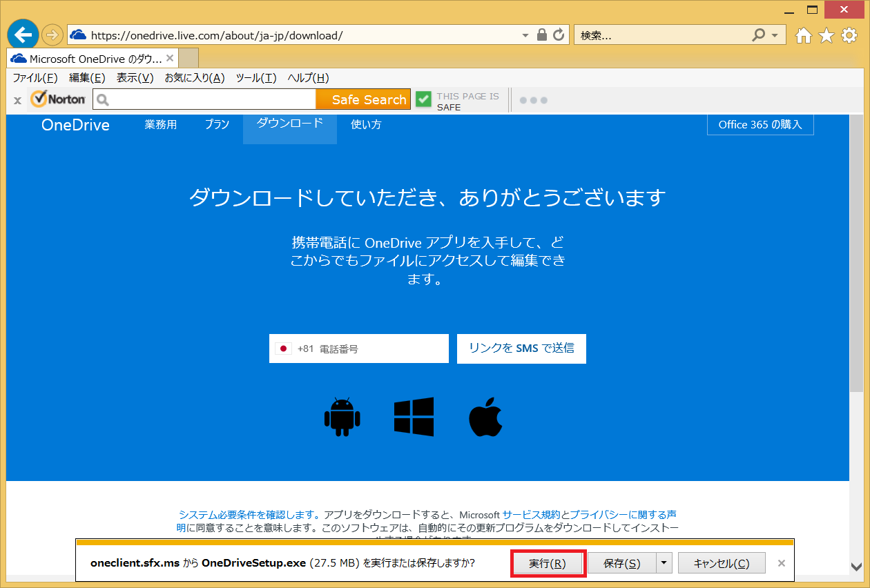Refresh the page with the reload icon
Screen dimensions: 870x588
point(559,35)
